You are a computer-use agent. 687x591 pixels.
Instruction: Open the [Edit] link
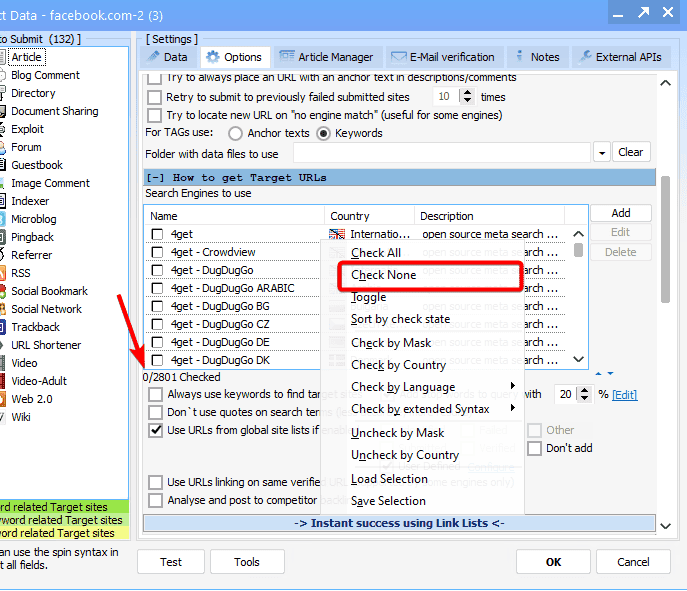pyautogui.click(x=624, y=395)
